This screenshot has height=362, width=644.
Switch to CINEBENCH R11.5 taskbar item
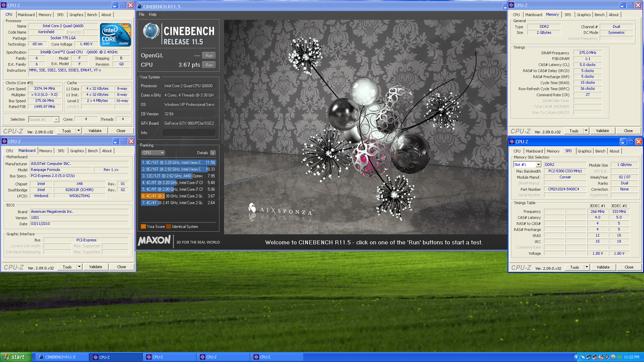pos(62,357)
